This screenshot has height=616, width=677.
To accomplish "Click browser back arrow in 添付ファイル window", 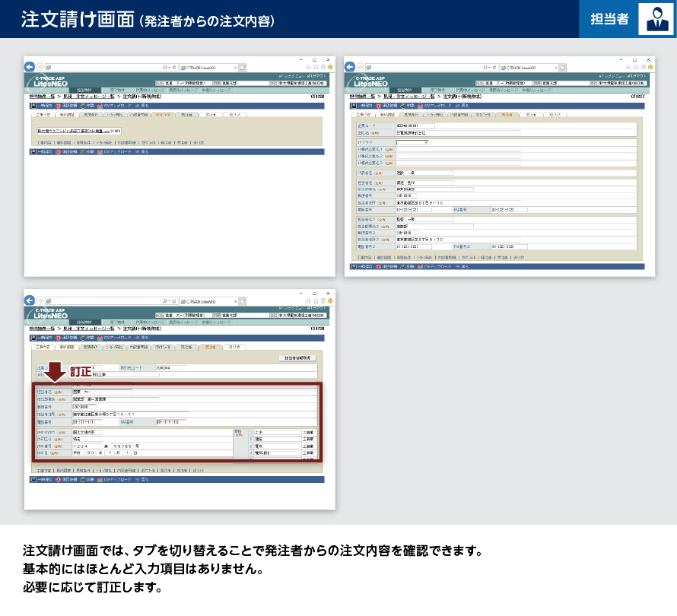I will click(30, 67).
